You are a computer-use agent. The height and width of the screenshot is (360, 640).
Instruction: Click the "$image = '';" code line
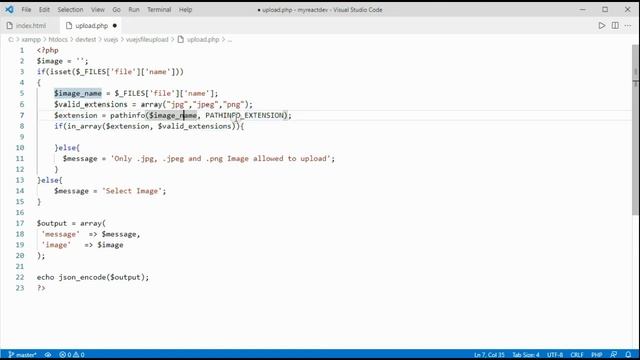[x=62, y=61]
